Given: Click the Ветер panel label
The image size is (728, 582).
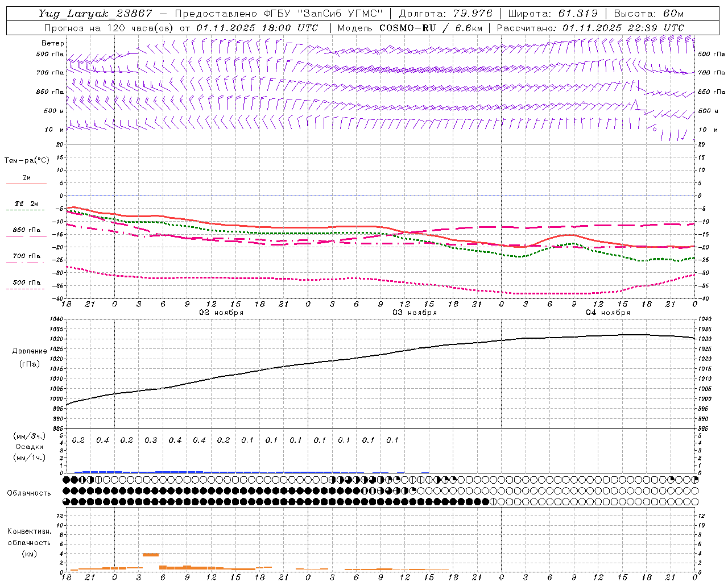Looking at the screenshot, I should [53, 43].
